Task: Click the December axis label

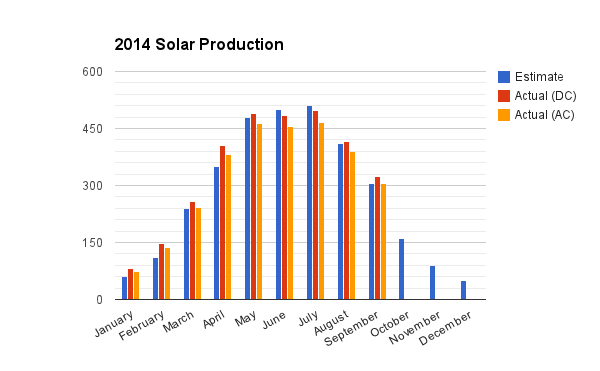Action: (x=445, y=328)
